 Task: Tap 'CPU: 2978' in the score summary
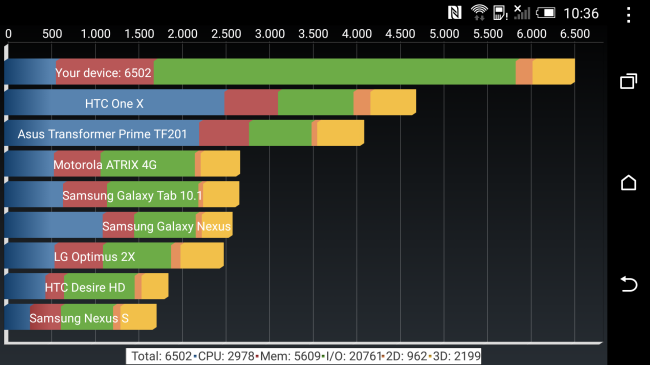coord(226,356)
